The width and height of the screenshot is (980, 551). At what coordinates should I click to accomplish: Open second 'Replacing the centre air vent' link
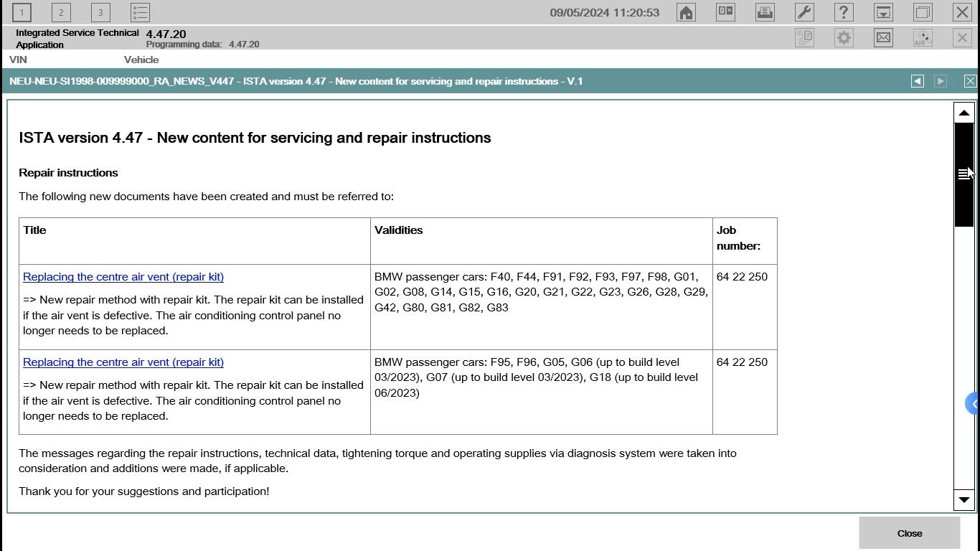click(x=123, y=362)
